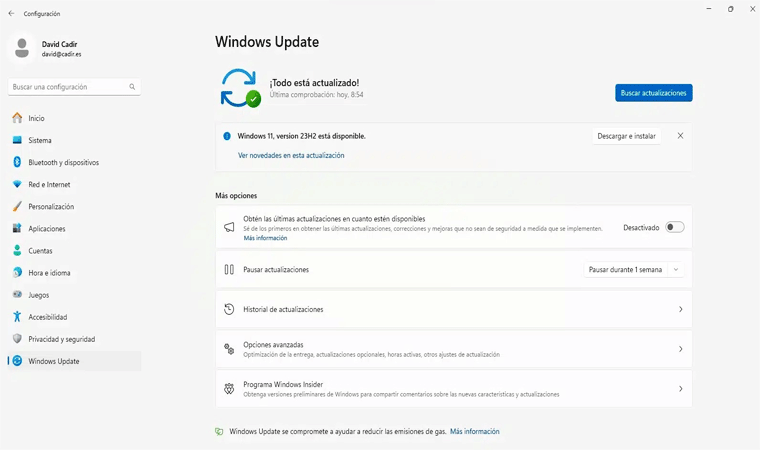The width and height of the screenshot is (760, 450).
Task: Dismiss the Windows 11 23H2 notification banner
Action: [x=681, y=136]
